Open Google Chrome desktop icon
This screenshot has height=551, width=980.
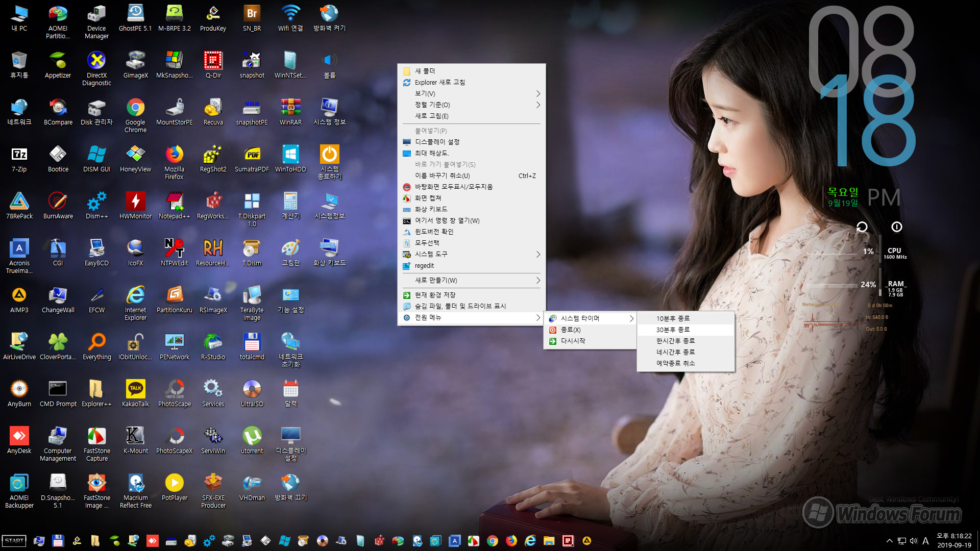coord(135,115)
